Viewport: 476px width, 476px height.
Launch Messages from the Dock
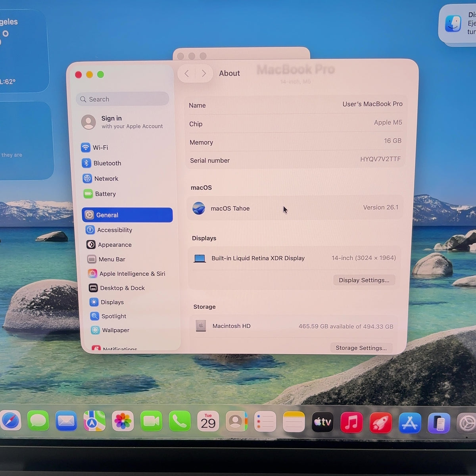point(38,421)
